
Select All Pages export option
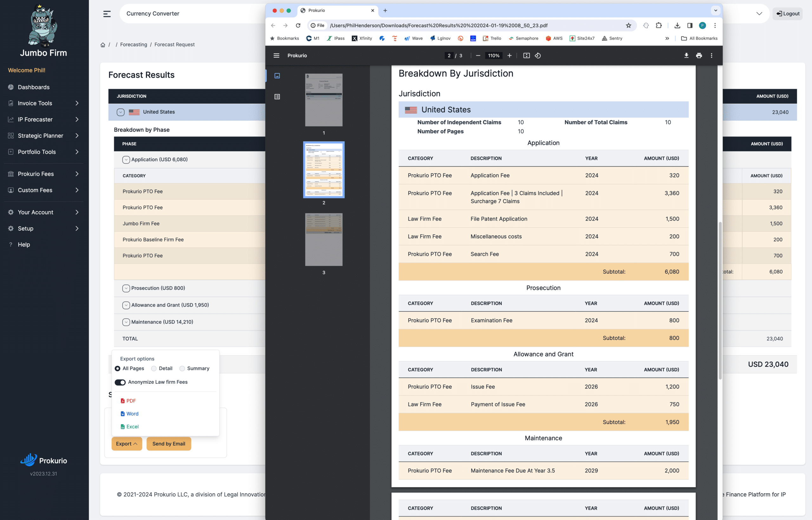117,368
